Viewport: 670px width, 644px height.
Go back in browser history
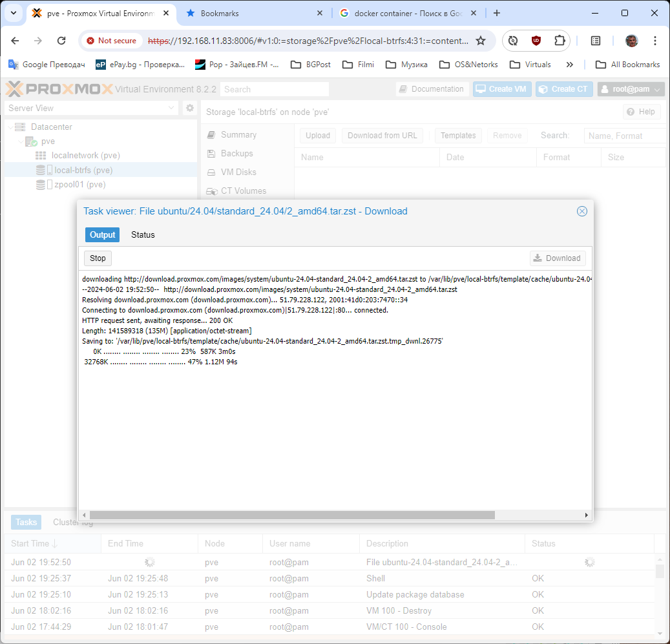click(x=15, y=41)
